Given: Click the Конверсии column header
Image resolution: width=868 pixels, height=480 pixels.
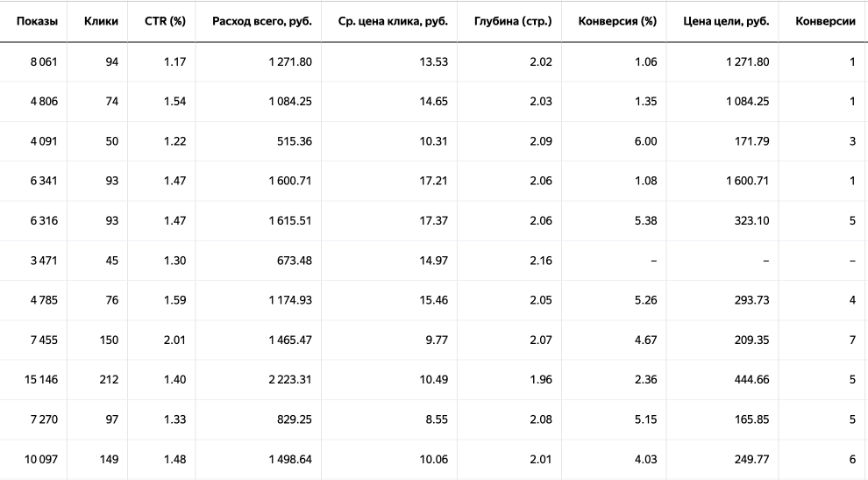Looking at the screenshot, I should click(x=825, y=22).
